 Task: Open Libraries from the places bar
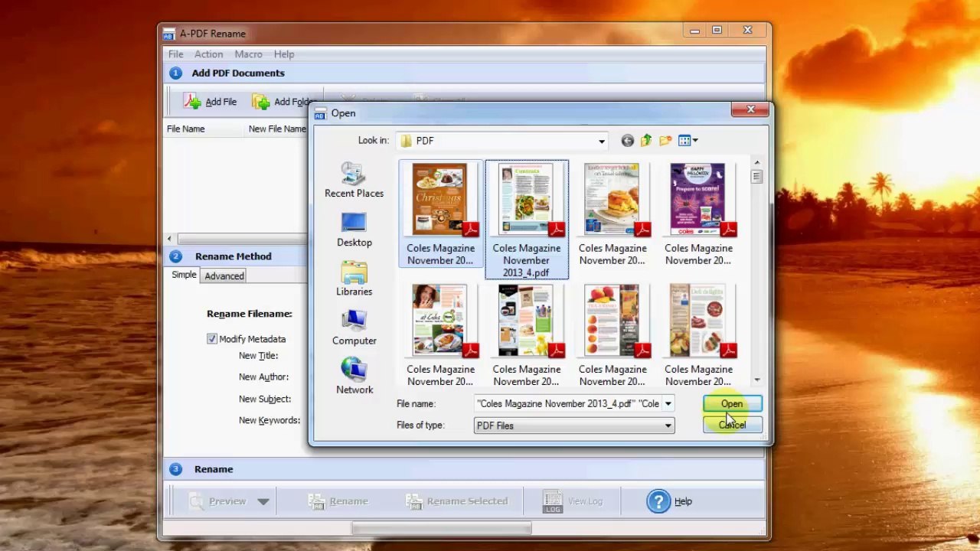click(354, 279)
